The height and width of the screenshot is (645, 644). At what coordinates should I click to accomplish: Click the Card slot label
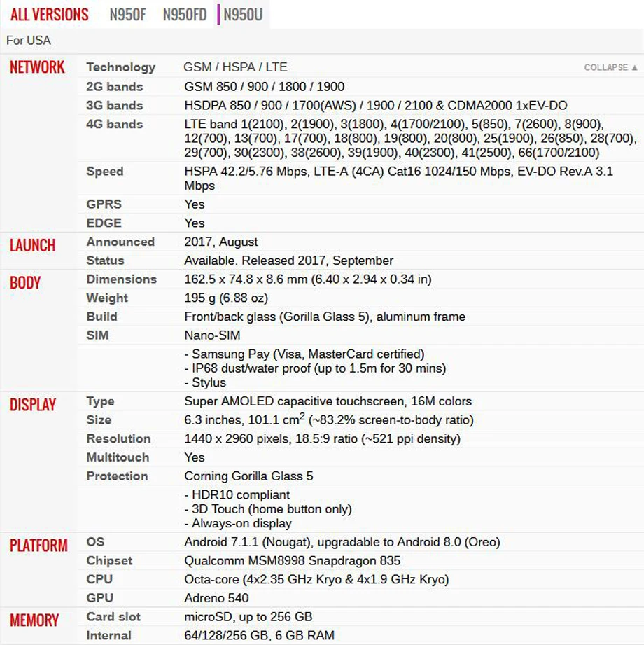pos(113,616)
